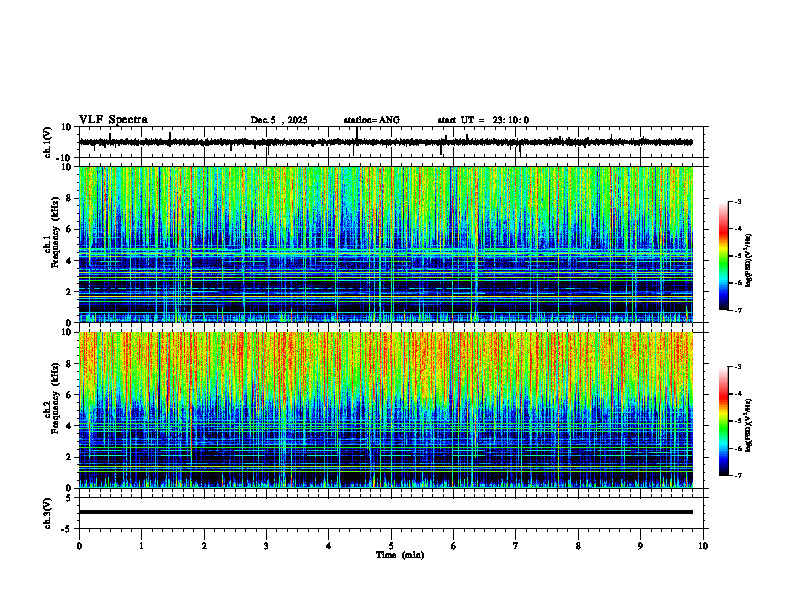Click the ch.1 spectrogram color scale bar
The height and width of the screenshot is (612, 792).
pos(723,256)
